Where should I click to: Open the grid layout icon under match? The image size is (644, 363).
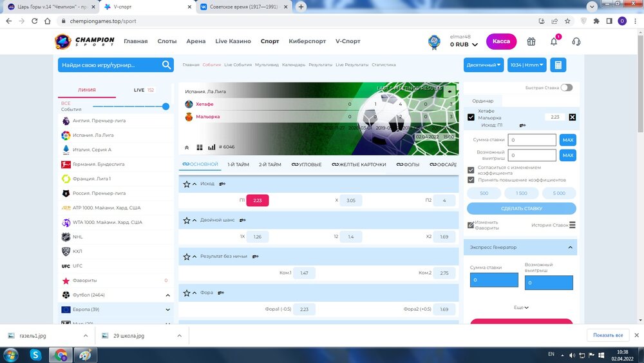[x=200, y=147]
